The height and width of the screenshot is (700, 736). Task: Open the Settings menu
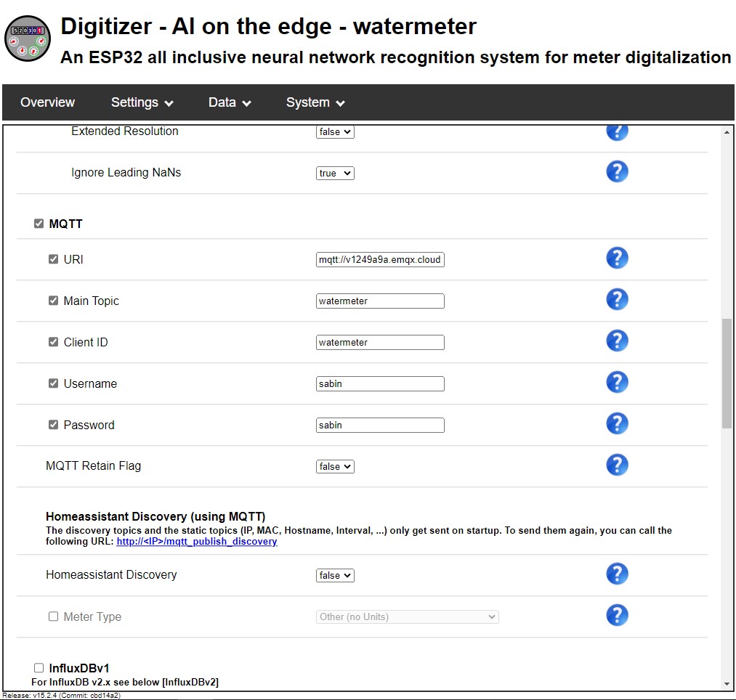[142, 102]
